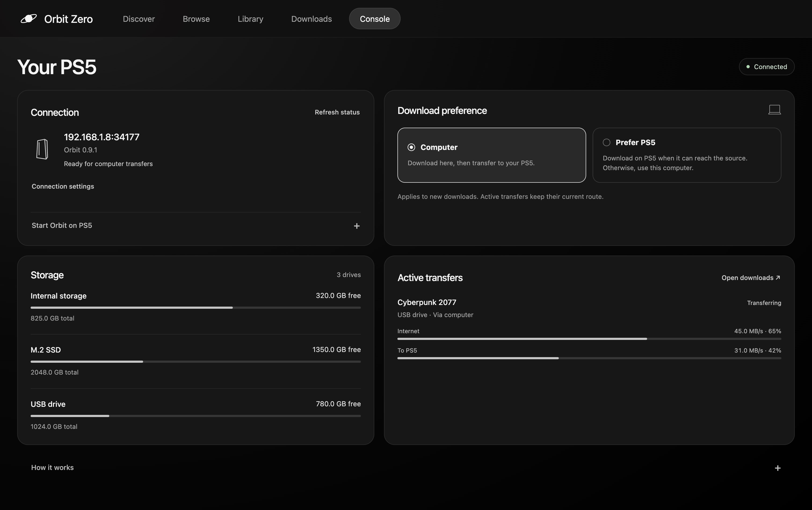Click Refresh status in Connection card

337,112
